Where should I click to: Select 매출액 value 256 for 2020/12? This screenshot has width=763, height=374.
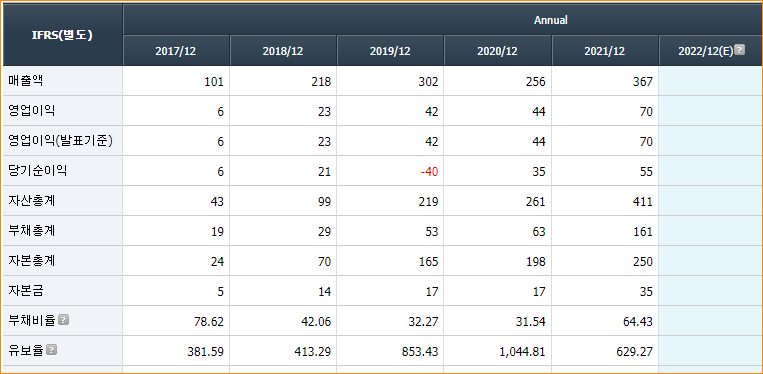coord(536,82)
